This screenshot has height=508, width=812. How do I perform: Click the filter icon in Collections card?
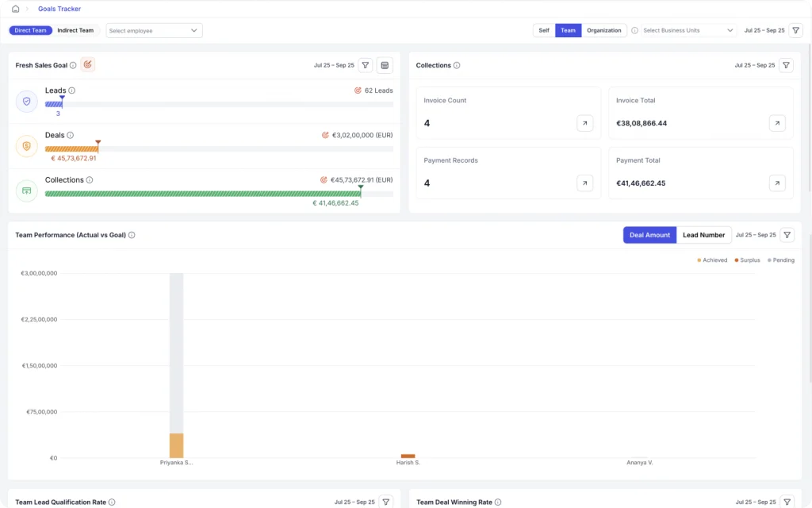786,65
